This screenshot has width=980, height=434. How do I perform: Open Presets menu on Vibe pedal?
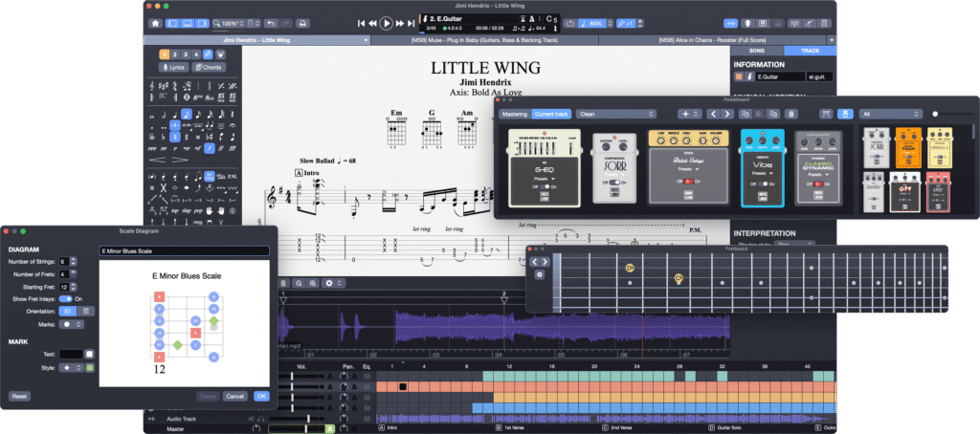point(762,174)
